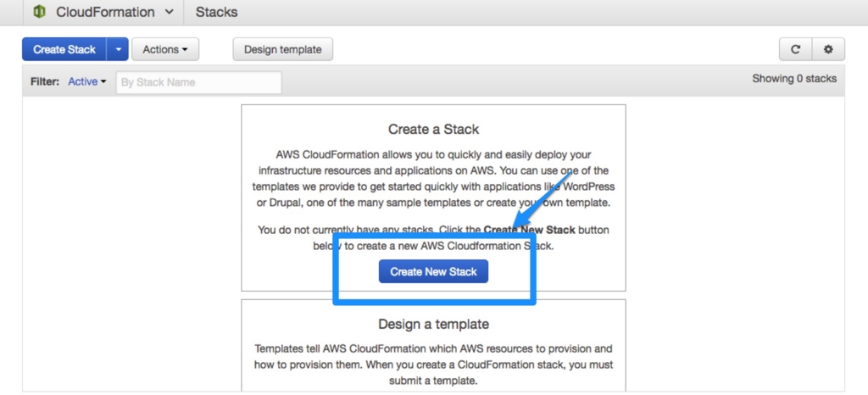Viewport: 868px width, 395px height.
Task: Click the Showing 0 stacks counter
Action: (794, 79)
